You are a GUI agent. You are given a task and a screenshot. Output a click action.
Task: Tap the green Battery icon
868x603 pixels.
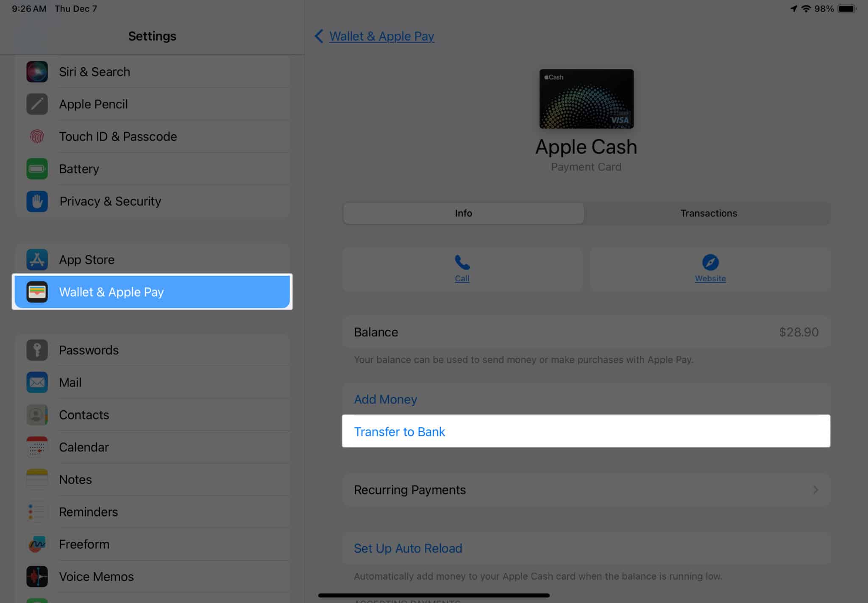click(x=37, y=169)
